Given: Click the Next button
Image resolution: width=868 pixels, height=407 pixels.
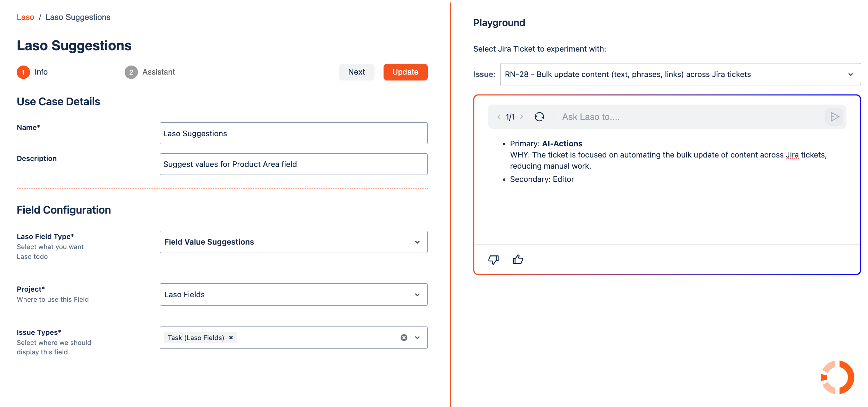Looking at the screenshot, I should (356, 72).
